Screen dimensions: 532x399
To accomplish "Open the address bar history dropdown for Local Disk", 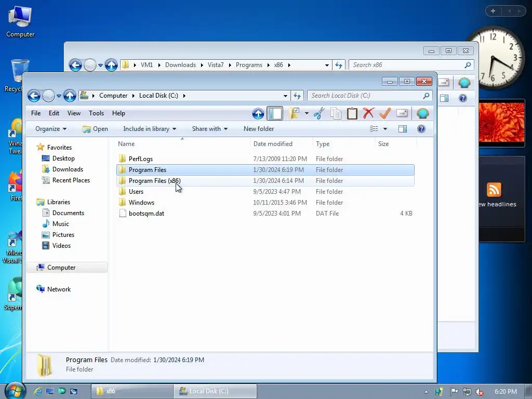I will (x=285, y=96).
